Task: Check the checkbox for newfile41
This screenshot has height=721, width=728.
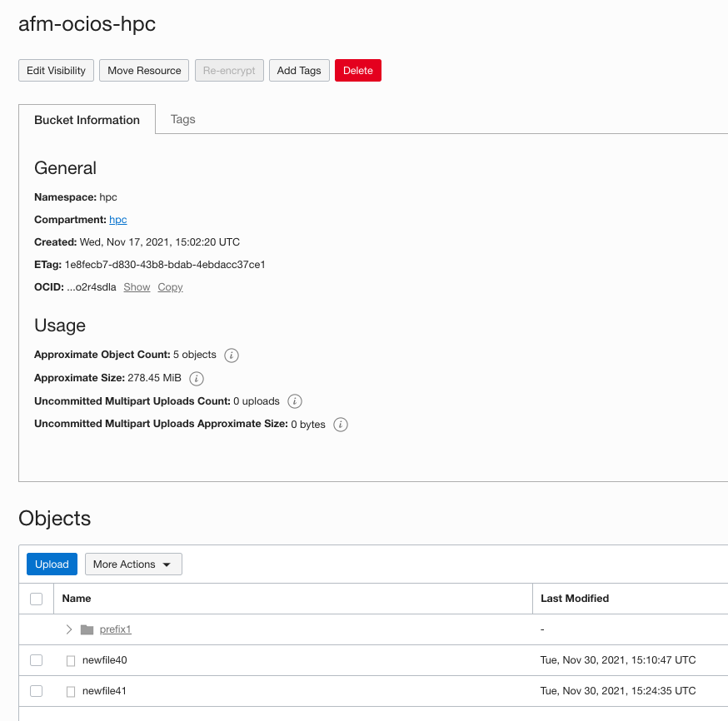Action: [x=36, y=690]
